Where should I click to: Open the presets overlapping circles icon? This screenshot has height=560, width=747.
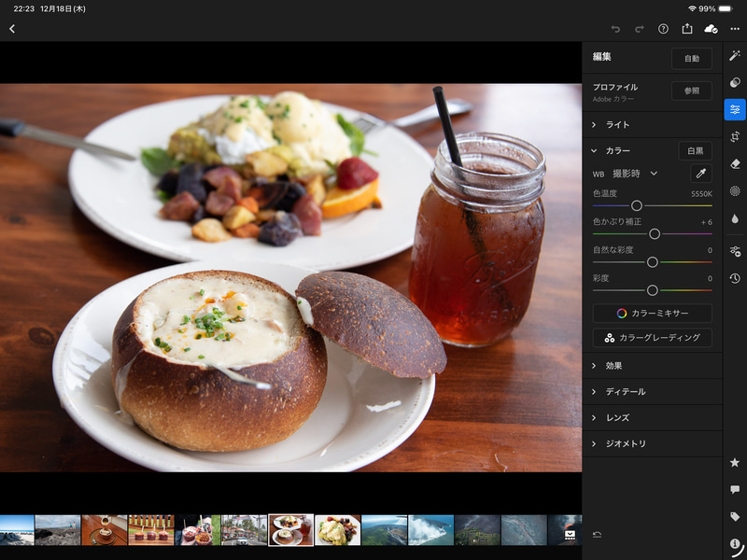pyautogui.click(x=735, y=82)
